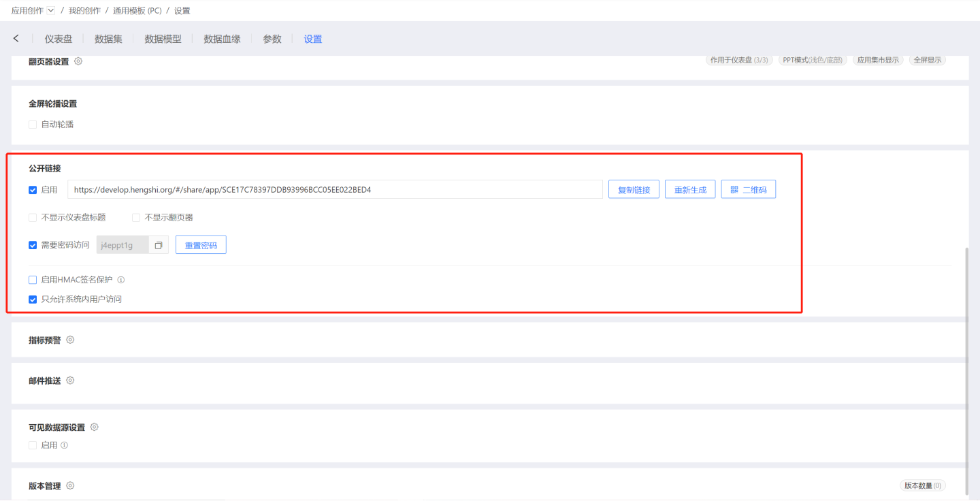Expand the 应用创作 dropdown
Screen dimensions: 980x501
click(x=51, y=10)
